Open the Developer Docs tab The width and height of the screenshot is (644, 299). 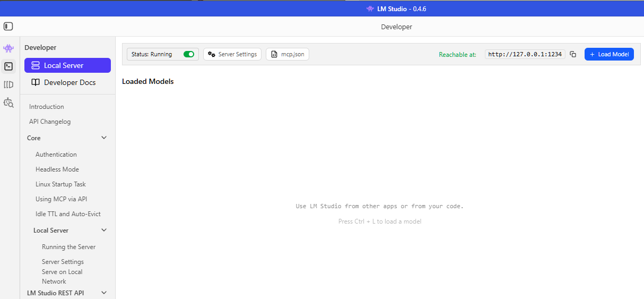tap(67, 82)
